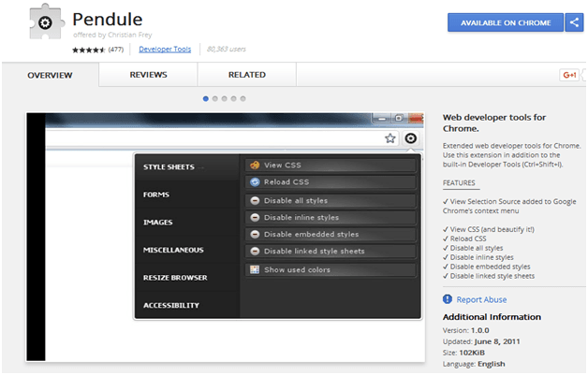Click Show used colors entry label
The height and width of the screenshot is (375, 588).
coord(297,269)
